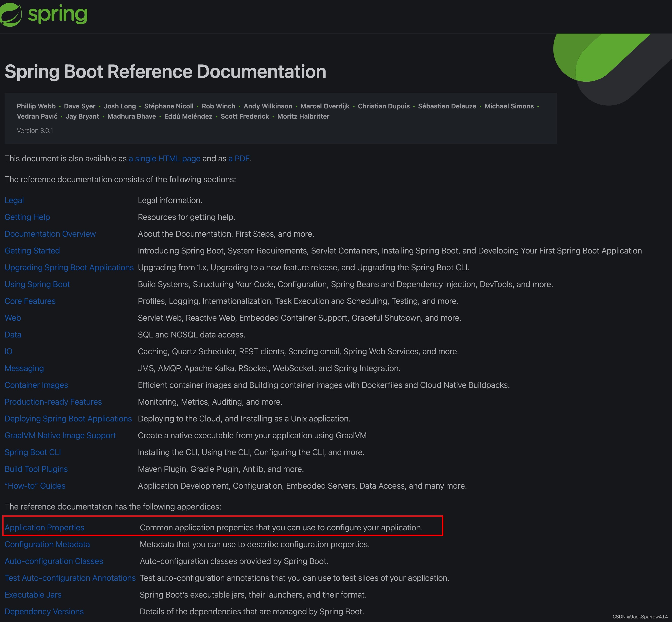This screenshot has height=622, width=672.
Task: Open the "How-to" Guides link
Action: coord(35,486)
